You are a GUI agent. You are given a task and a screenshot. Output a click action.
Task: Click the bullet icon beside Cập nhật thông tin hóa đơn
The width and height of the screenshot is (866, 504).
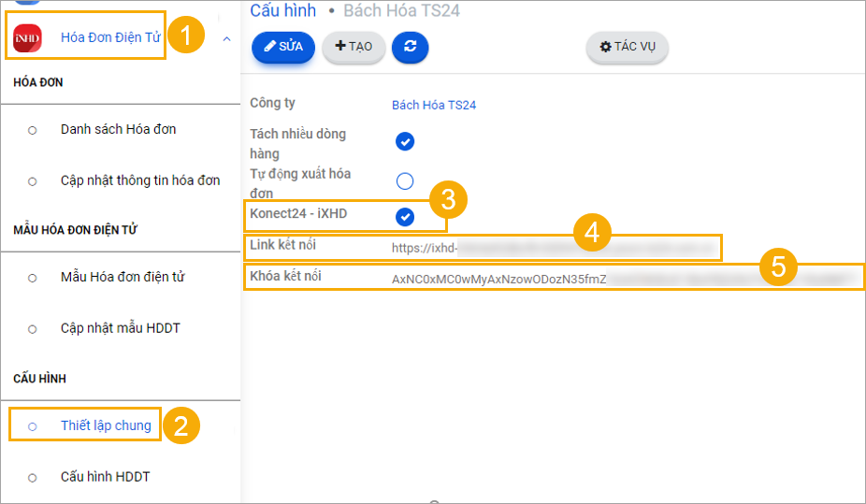(33, 181)
